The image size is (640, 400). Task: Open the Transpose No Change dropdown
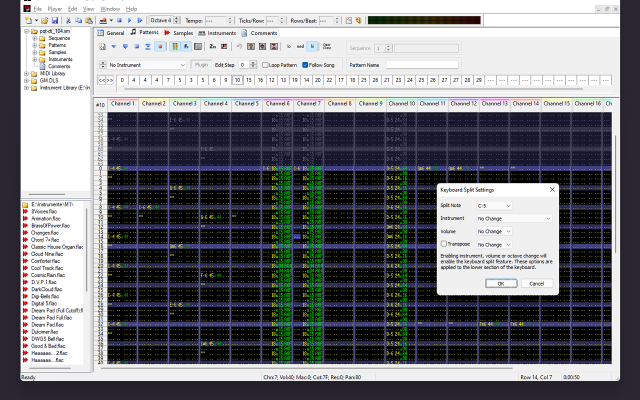[494, 244]
